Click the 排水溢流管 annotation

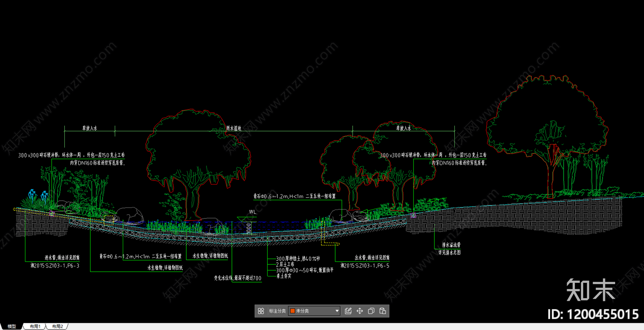[x=451, y=245]
